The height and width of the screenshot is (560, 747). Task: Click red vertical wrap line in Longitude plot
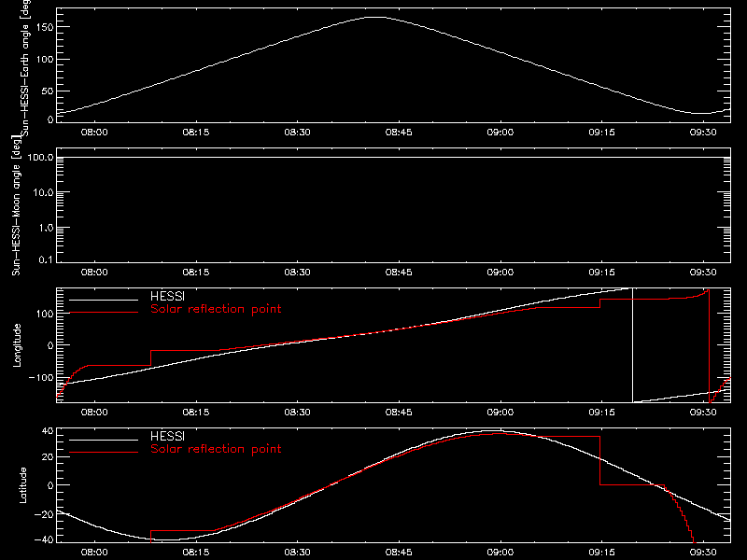tap(710, 346)
